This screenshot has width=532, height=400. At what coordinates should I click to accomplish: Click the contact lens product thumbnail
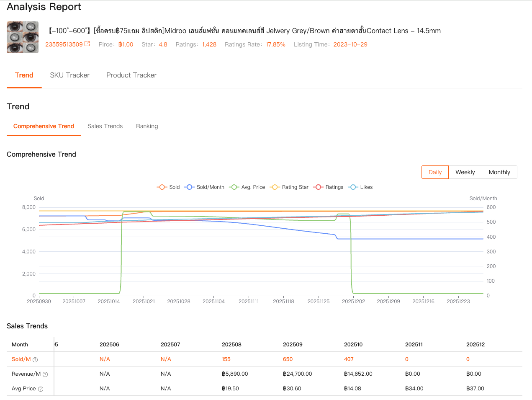point(23,37)
